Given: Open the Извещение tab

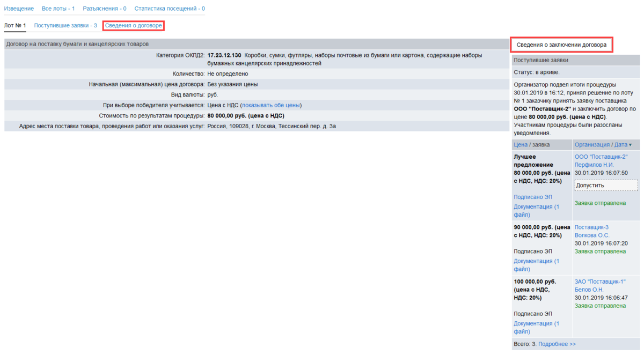Looking at the screenshot, I should tap(19, 9).
